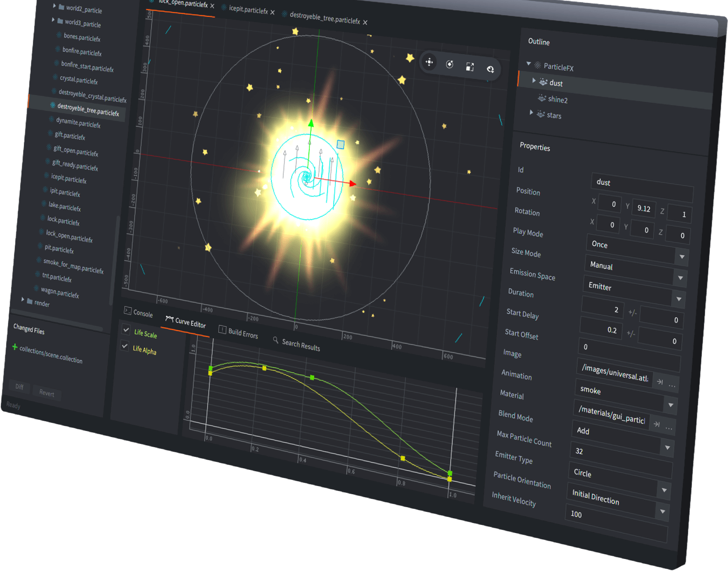Select the Rotate tool in scene toolbar
Image resolution: width=728 pixels, height=571 pixels.
click(x=449, y=64)
